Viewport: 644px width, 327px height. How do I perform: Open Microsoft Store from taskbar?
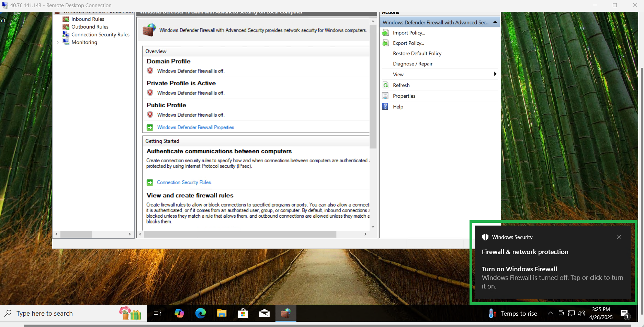tap(243, 313)
